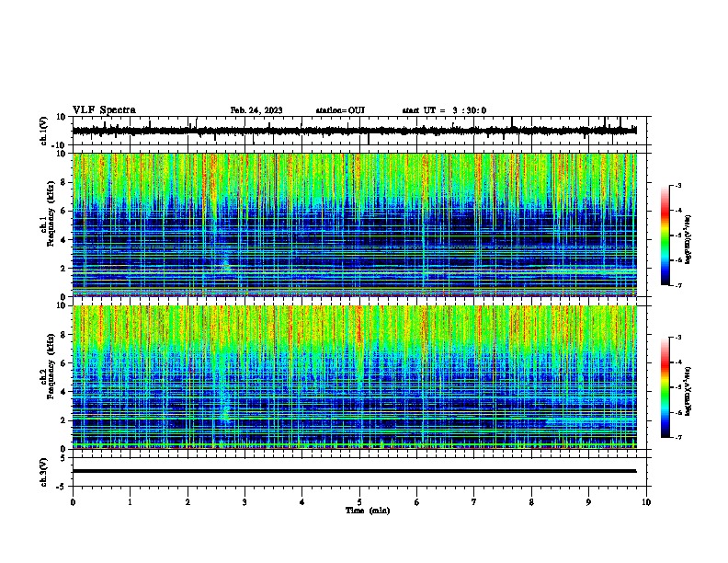Click the ch.1 color scale 'log(PSD)' label
The image size is (728, 563).
688,239
